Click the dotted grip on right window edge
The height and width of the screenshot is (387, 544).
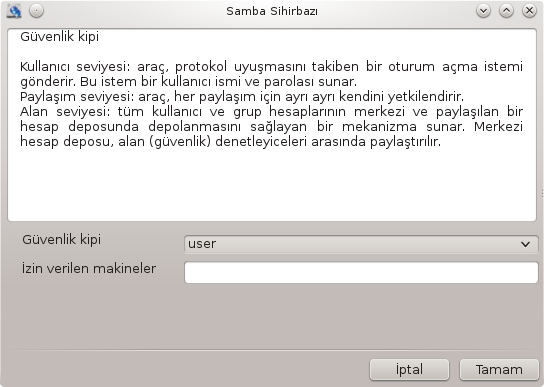pyautogui.click(x=542, y=193)
